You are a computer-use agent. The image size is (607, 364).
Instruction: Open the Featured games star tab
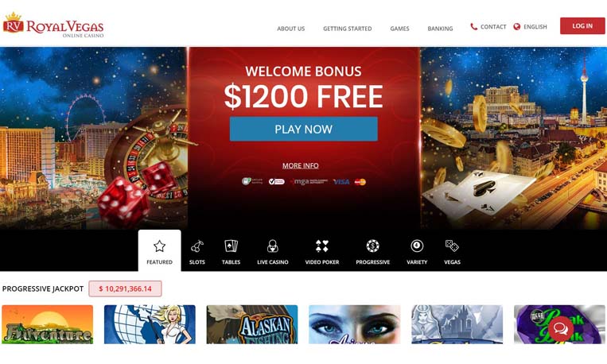(x=159, y=250)
